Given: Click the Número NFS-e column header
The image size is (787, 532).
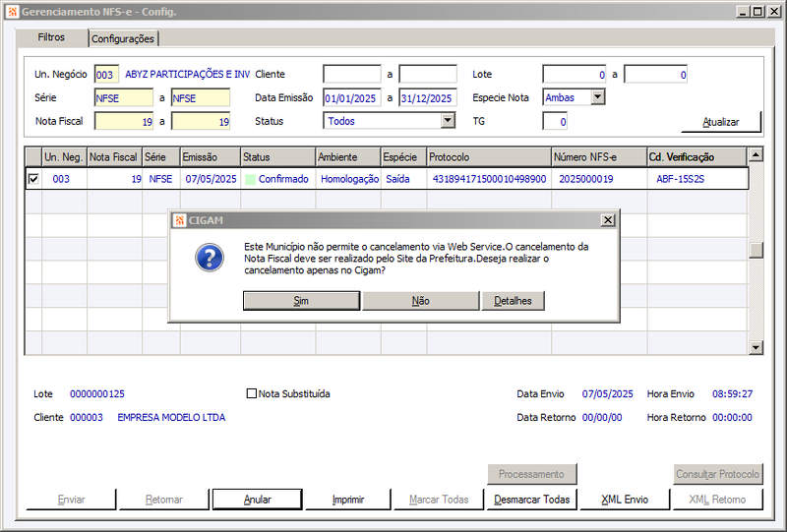Looking at the screenshot, I should 599,157.
